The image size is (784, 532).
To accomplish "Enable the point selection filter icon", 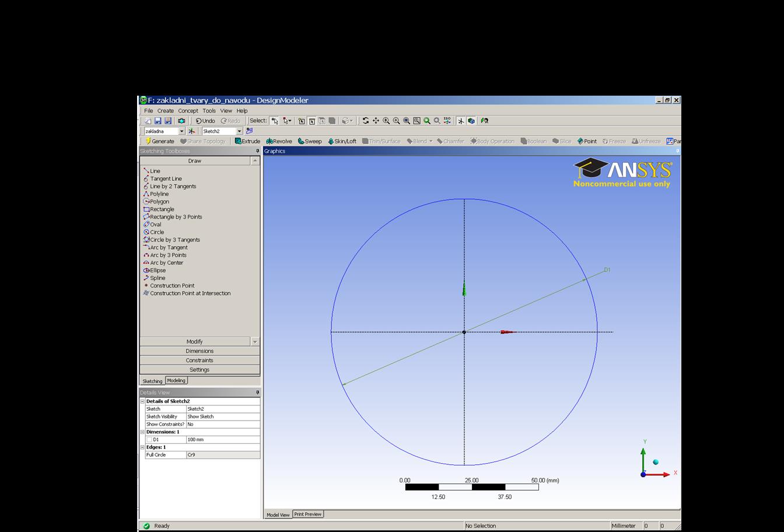I will click(x=301, y=121).
